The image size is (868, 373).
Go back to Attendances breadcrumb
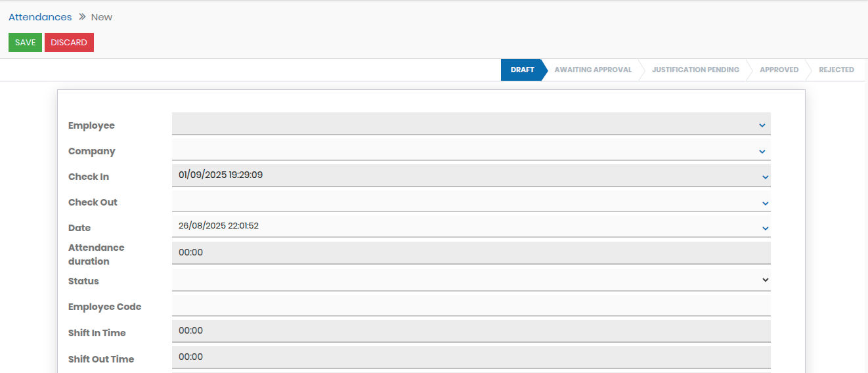tap(40, 17)
